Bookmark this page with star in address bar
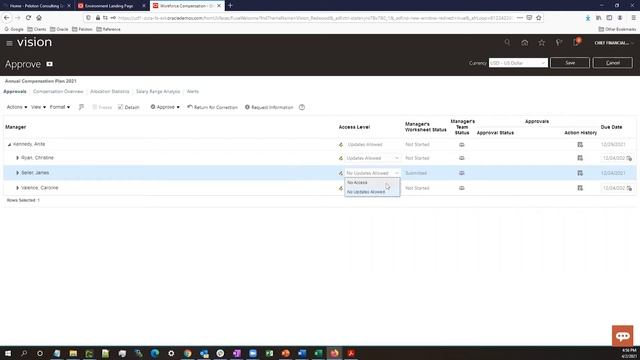640x360 pixels. click(539, 18)
